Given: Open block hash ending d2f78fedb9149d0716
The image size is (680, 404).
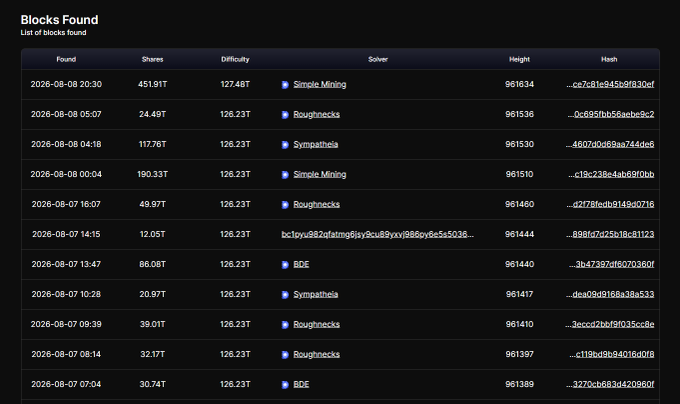Looking at the screenshot, I should point(610,204).
